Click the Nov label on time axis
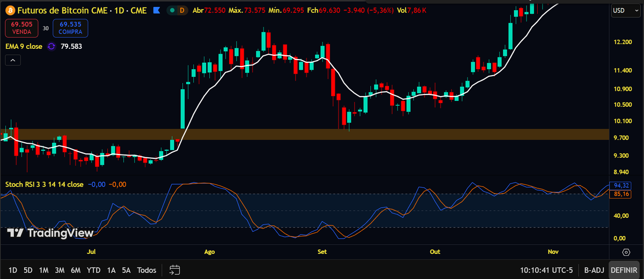Image resolution: width=644 pixels, height=279 pixels. point(554,252)
